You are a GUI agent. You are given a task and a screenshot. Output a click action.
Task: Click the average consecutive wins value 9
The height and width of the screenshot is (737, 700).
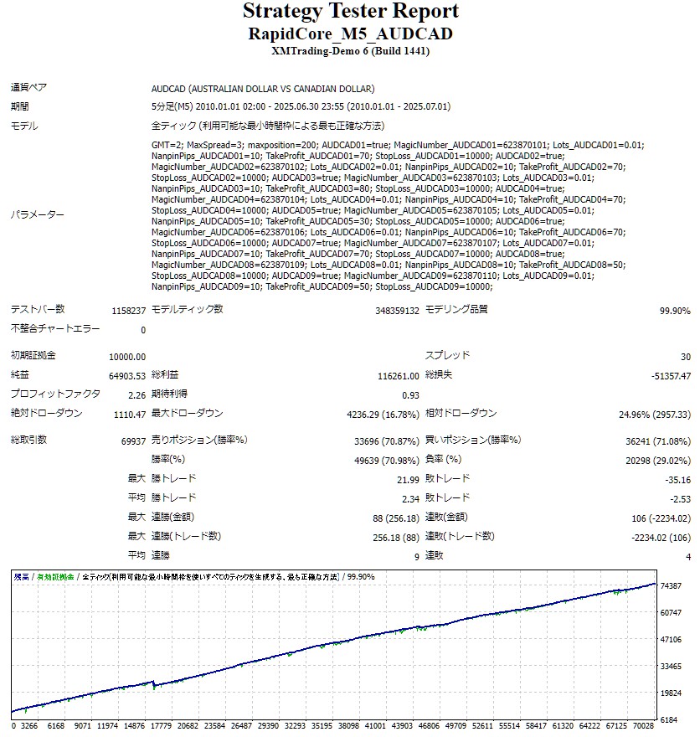tap(417, 557)
